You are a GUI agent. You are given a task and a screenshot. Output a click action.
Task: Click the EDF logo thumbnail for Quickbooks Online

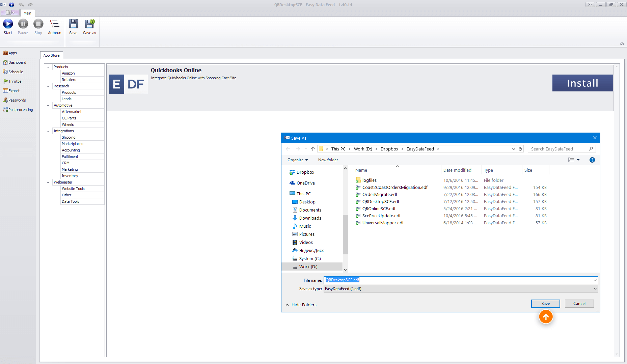pyautogui.click(x=128, y=84)
